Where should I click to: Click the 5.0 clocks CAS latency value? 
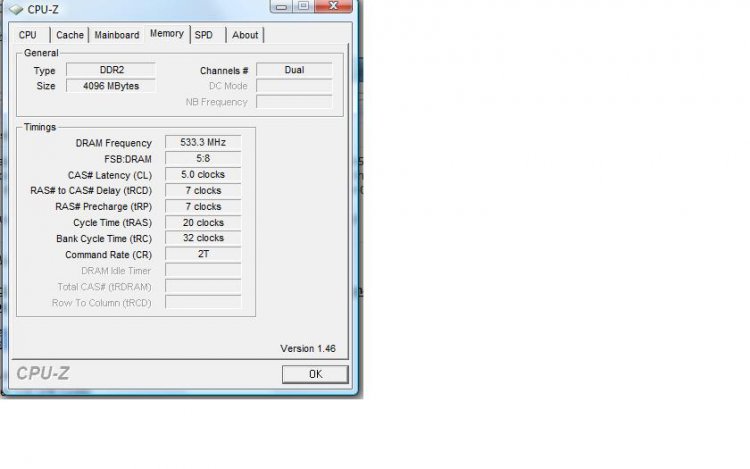tap(203, 175)
